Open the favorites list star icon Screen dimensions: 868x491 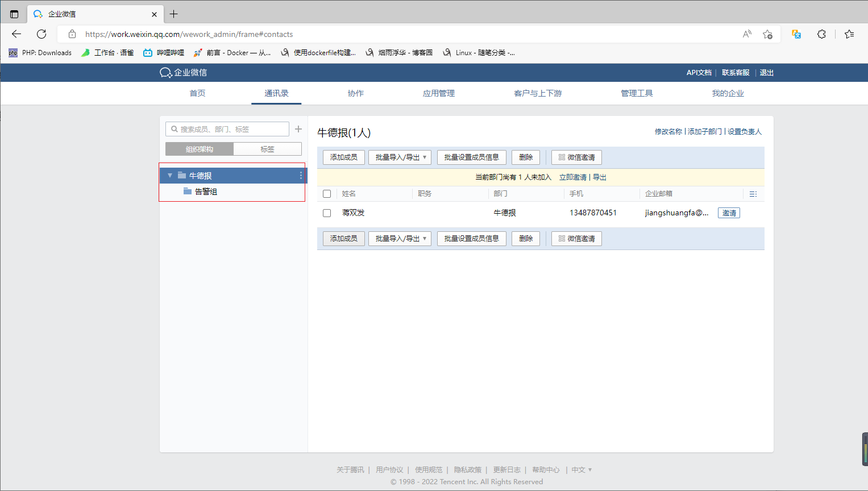pyautogui.click(x=849, y=34)
